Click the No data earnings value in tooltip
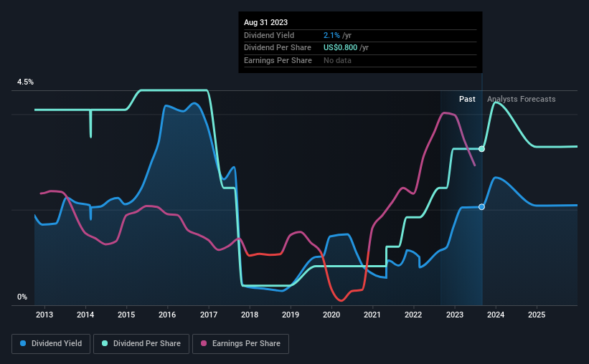 [337, 60]
